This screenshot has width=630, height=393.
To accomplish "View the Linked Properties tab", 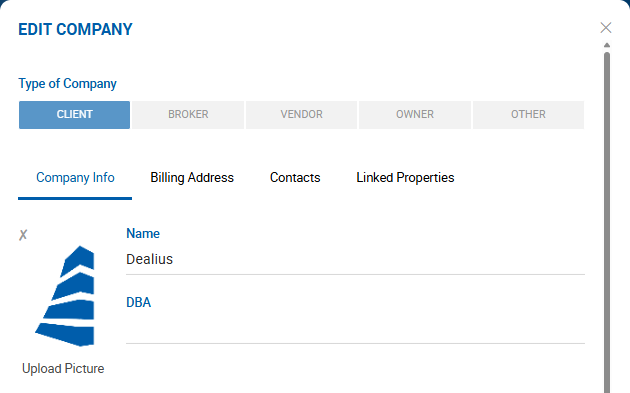I will pos(405,178).
